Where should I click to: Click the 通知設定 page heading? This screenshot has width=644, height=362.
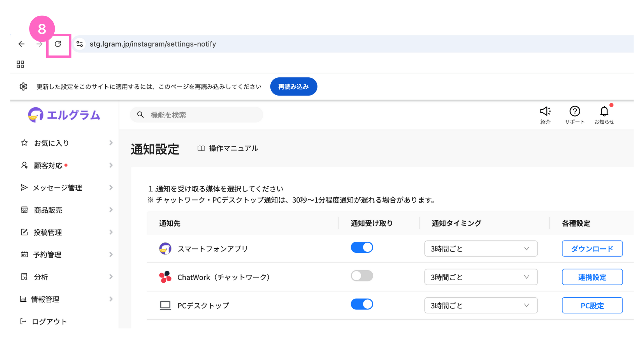point(155,149)
